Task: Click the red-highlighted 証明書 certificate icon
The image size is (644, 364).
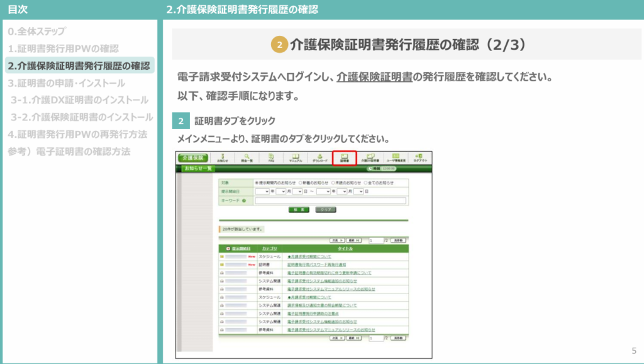Action: point(345,159)
